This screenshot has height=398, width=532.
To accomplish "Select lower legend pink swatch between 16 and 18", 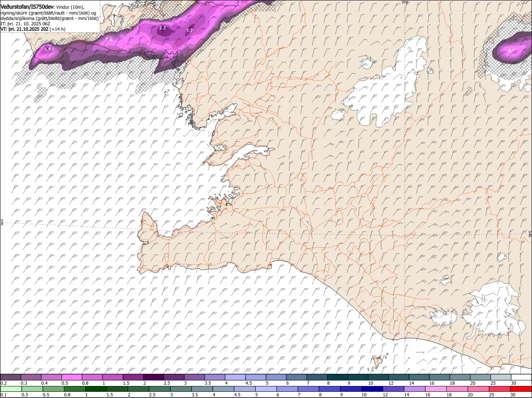I will point(436,389).
